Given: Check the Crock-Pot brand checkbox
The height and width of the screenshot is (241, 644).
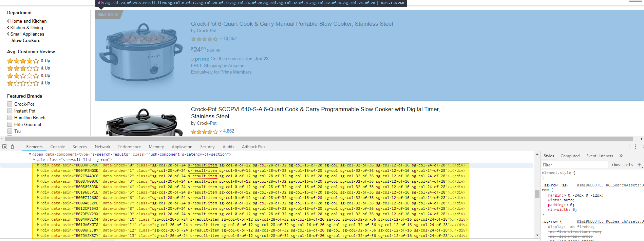Looking at the screenshot, I should [x=10, y=104].
